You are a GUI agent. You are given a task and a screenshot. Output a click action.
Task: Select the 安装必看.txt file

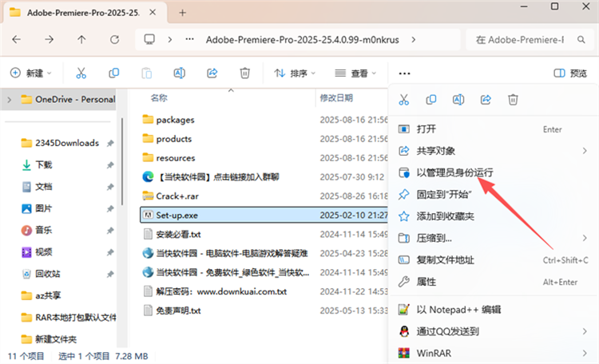(x=264, y=234)
